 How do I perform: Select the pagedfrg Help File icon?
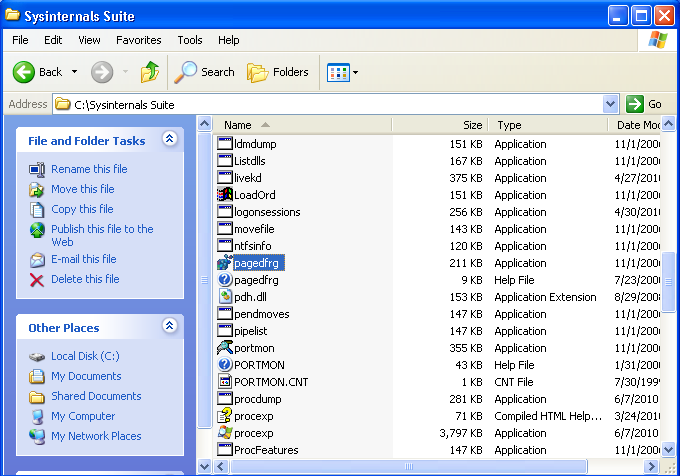click(225, 280)
